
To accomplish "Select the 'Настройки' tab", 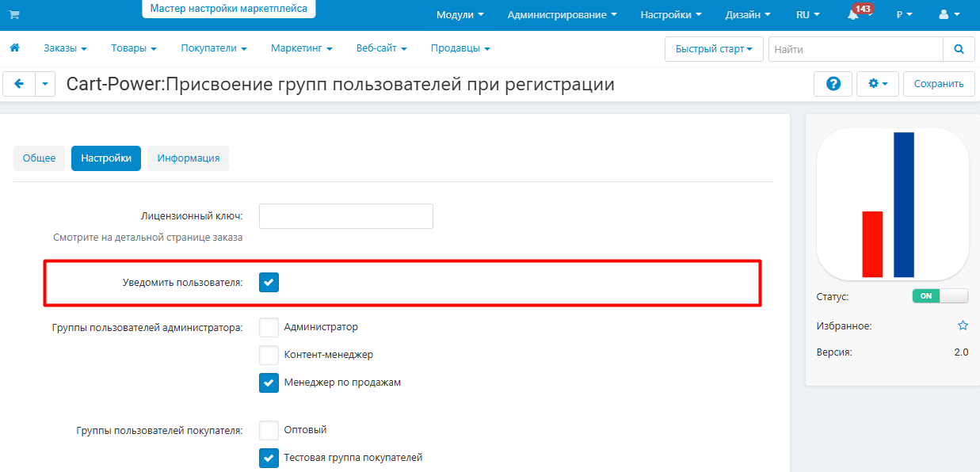I will [106, 158].
